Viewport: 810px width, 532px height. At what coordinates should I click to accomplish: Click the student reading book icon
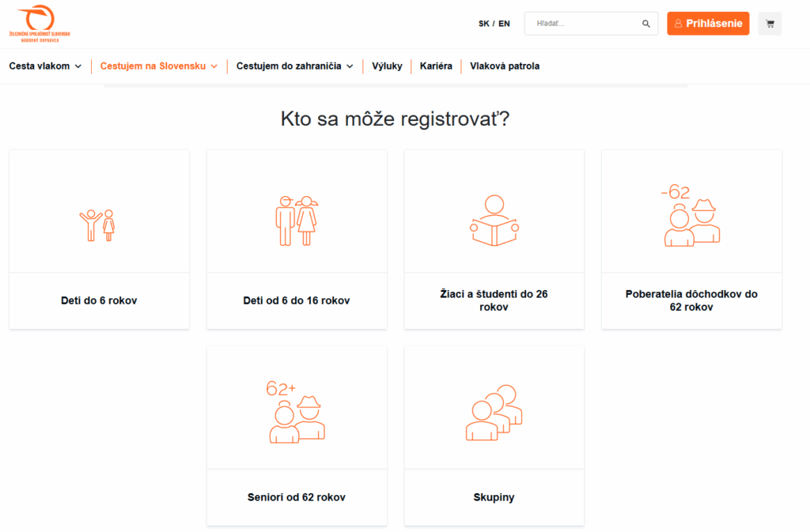pyautogui.click(x=494, y=221)
